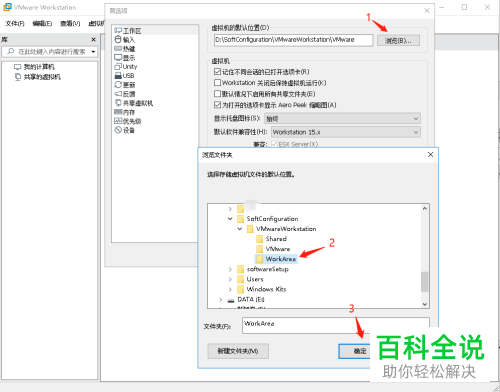Click the folder tree scroll-up arrow
Image resolution: width=500 pixels, height=392 pixels.
click(x=425, y=209)
